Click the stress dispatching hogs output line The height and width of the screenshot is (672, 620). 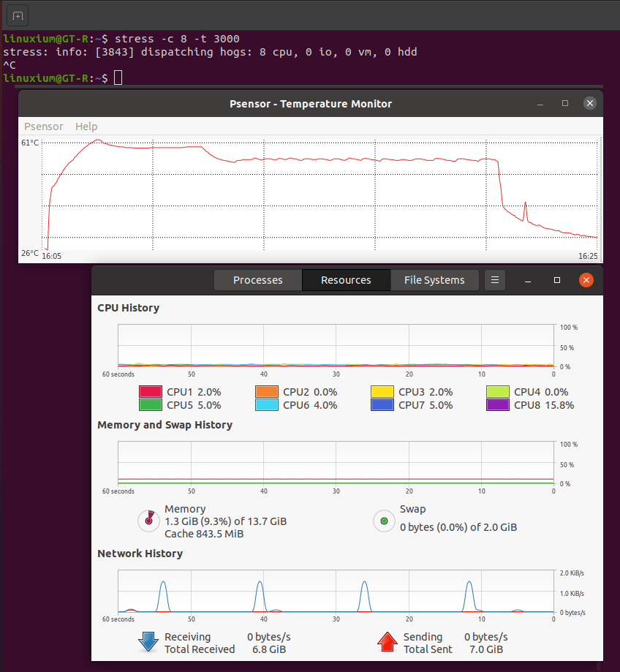[x=210, y=52]
